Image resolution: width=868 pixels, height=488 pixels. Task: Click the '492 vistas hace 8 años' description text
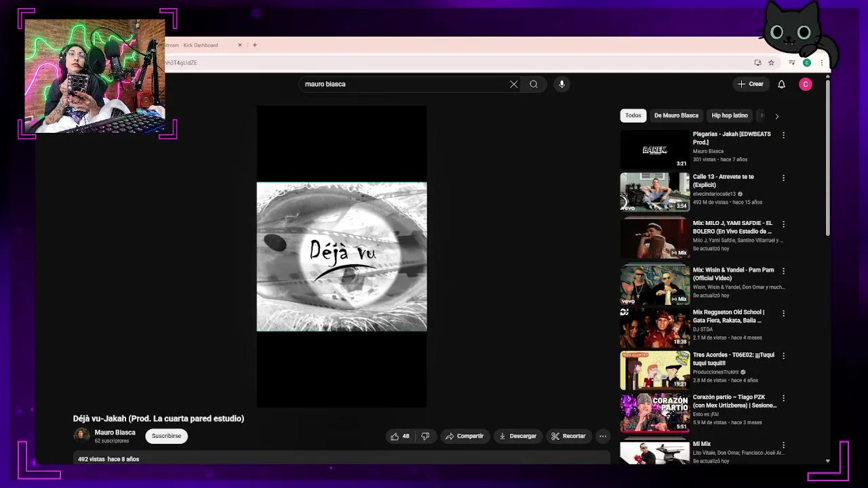point(108,460)
